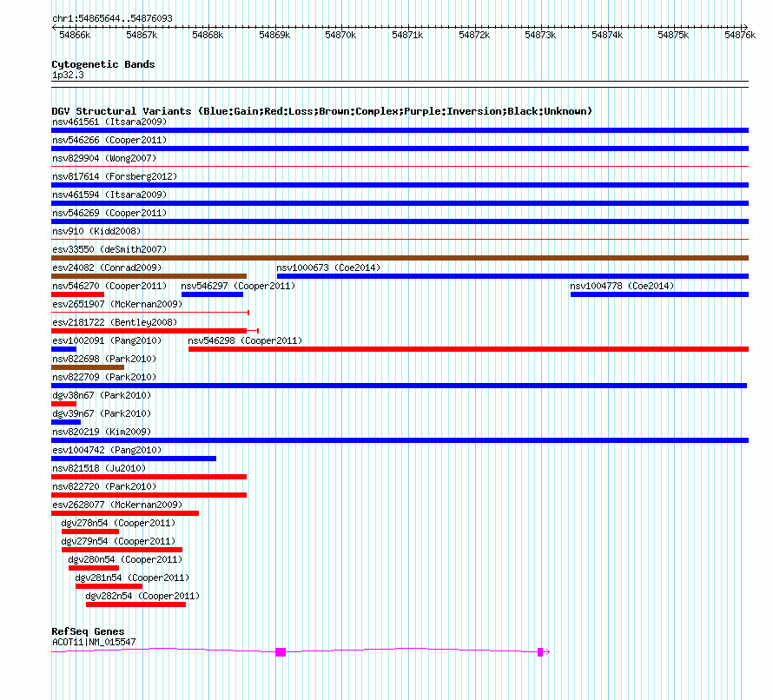Click the blue bar under dgv39n67
Screen dimensions: 773x700
click(x=66, y=422)
